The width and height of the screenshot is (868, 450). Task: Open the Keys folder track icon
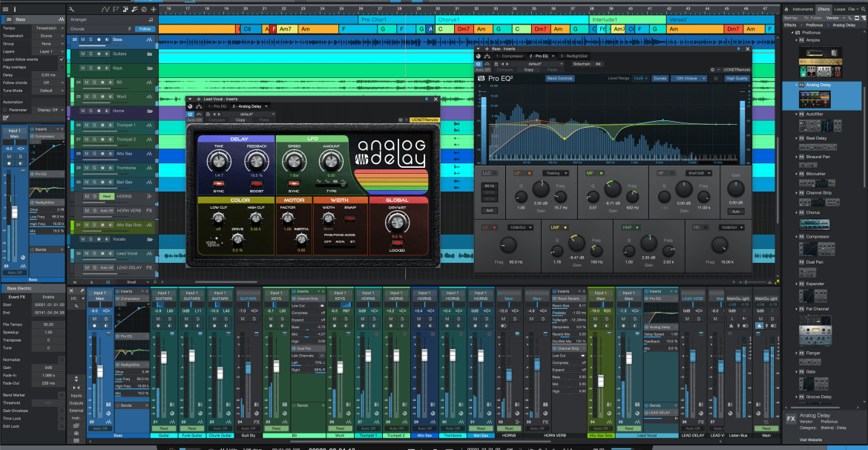click(x=149, y=68)
